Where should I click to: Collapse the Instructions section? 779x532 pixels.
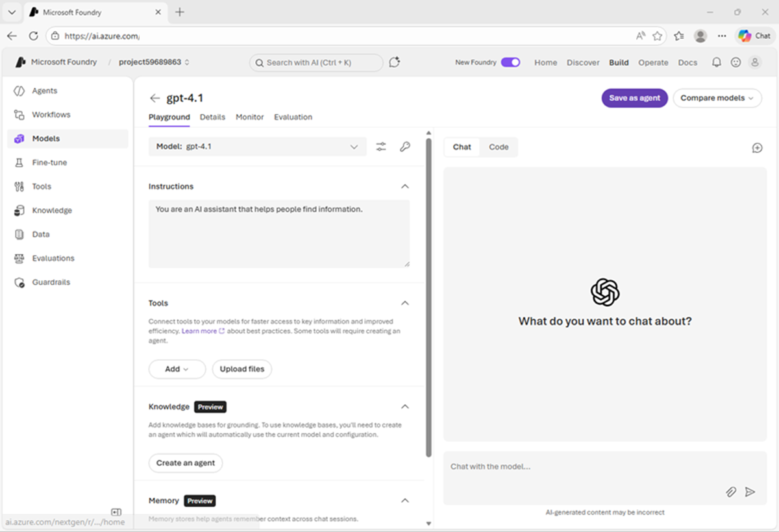[405, 187]
